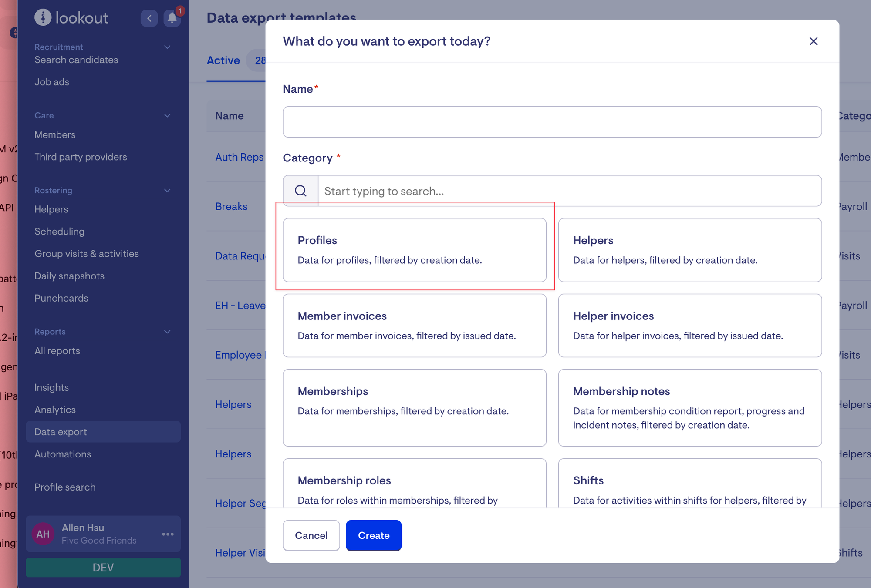Viewport: 871px width, 588px height.
Task: Open user menu three-dots icon
Action: [168, 534]
